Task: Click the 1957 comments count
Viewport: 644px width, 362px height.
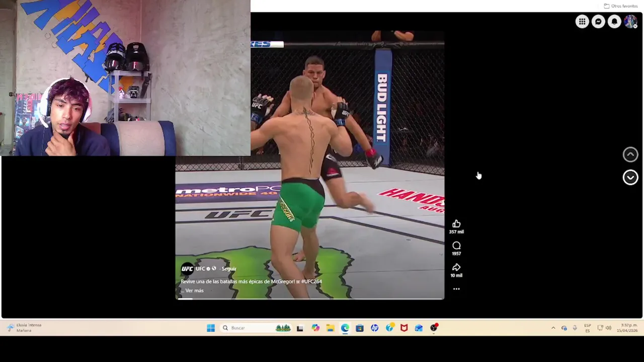Action: pyautogui.click(x=456, y=253)
